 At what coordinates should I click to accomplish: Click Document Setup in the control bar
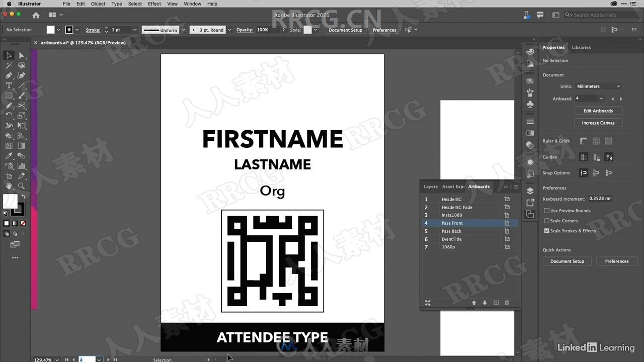(345, 30)
